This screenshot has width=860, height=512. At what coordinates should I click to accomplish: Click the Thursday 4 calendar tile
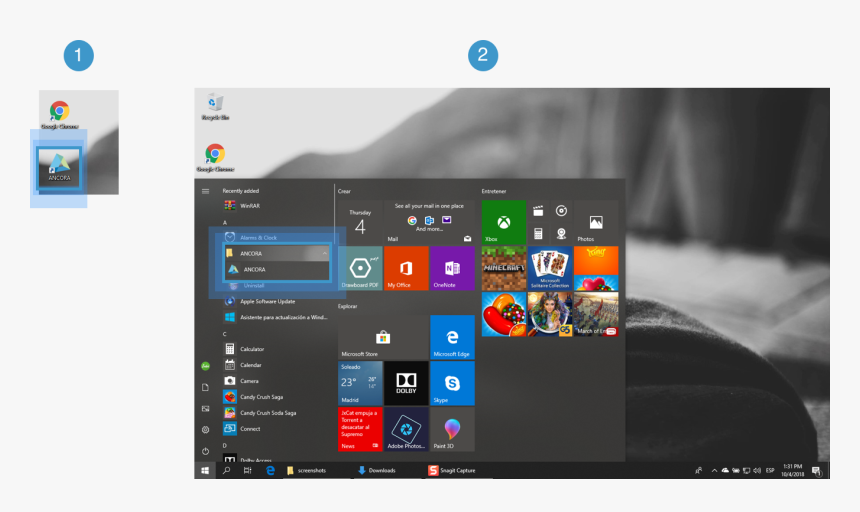pos(360,222)
